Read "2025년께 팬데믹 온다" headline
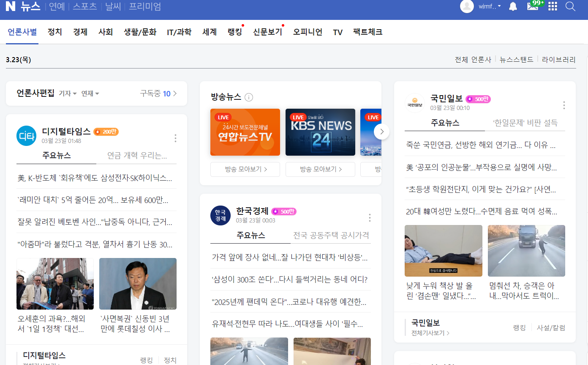This screenshot has width=588, height=365. click(289, 302)
